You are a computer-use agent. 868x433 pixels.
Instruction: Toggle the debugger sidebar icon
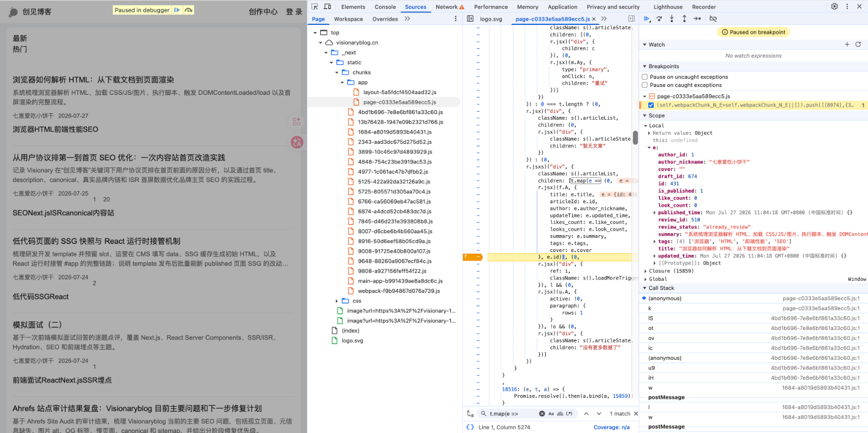(631, 18)
